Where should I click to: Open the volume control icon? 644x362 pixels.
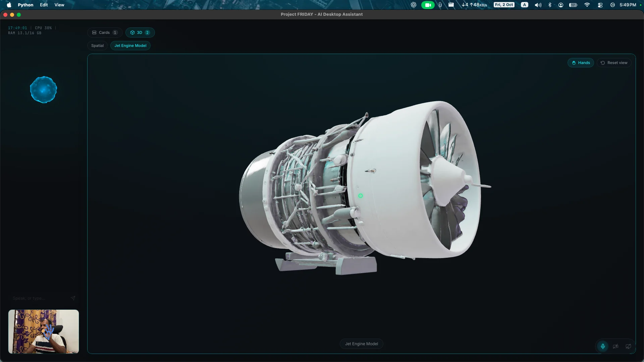538,5
